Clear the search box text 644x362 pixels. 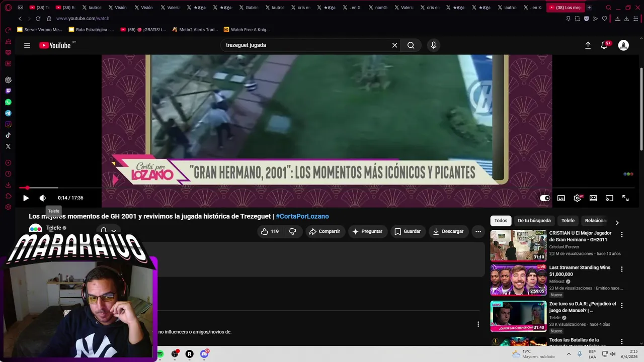[x=394, y=45]
